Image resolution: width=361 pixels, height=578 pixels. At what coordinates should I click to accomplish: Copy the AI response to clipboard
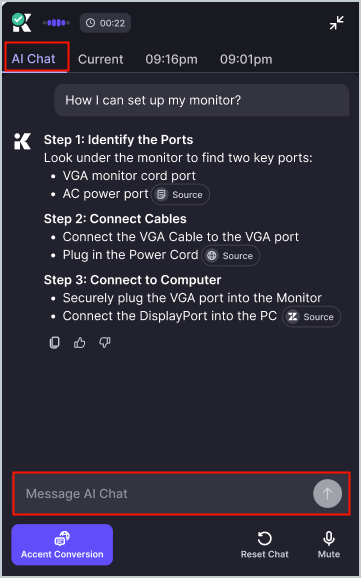pos(55,342)
